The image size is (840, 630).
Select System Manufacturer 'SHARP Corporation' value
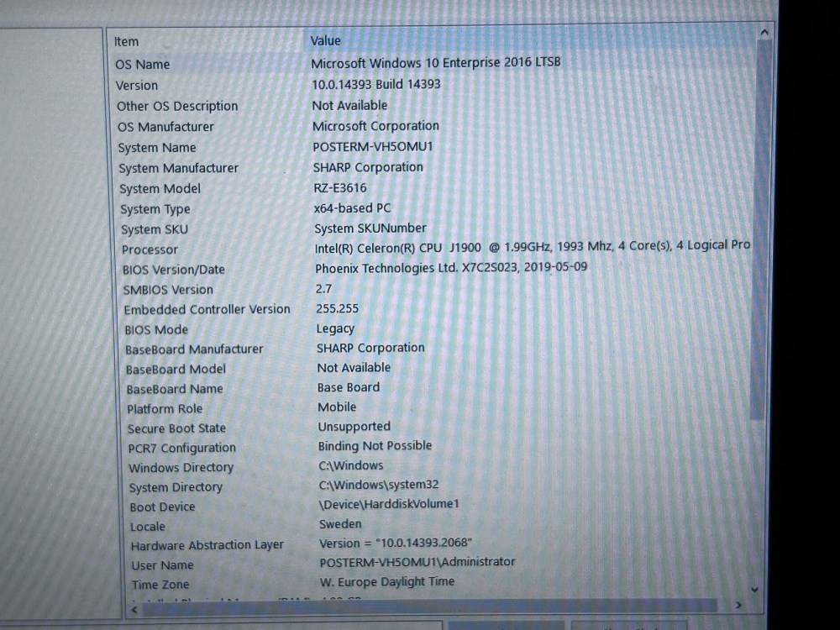click(x=368, y=167)
